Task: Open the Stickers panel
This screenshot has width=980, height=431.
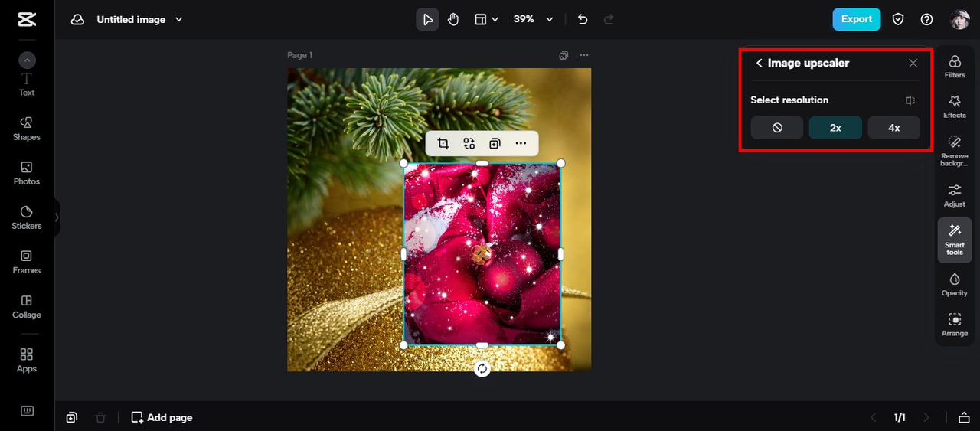Action: click(x=27, y=217)
